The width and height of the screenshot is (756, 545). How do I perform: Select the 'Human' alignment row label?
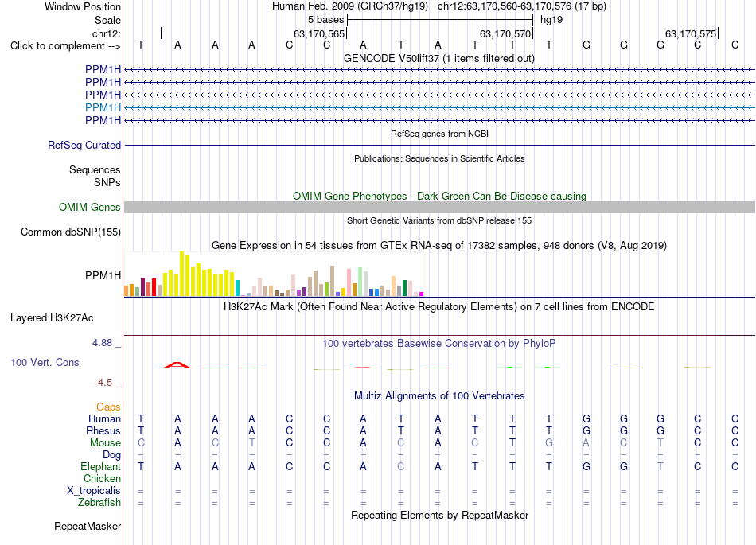(104, 418)
